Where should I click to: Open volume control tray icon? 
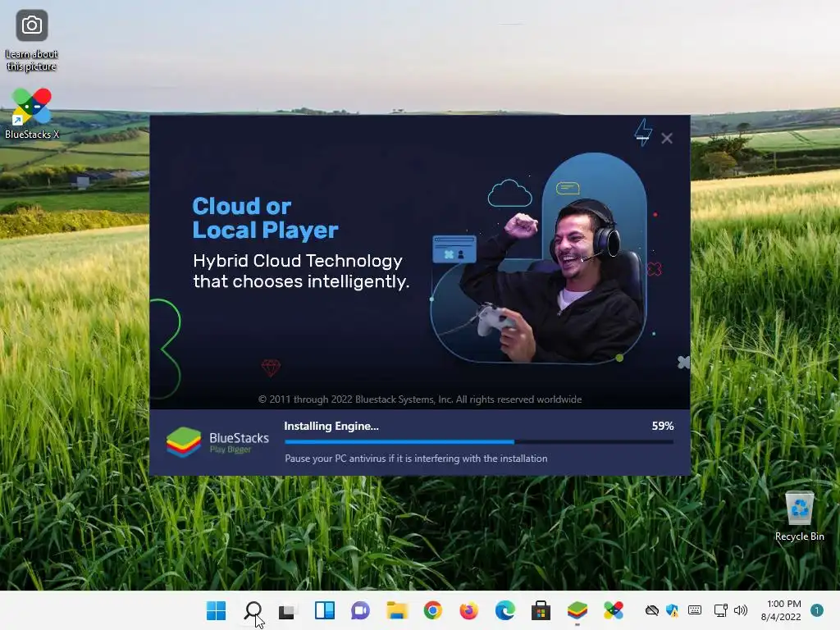pos(741,610)
